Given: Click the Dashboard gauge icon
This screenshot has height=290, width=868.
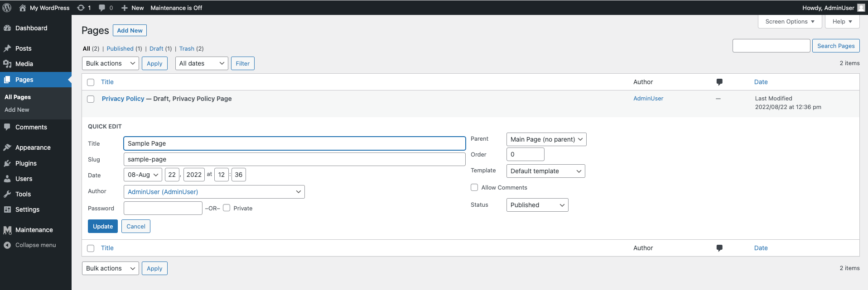Looking at the screenshot, I should (x=7, y=28).
